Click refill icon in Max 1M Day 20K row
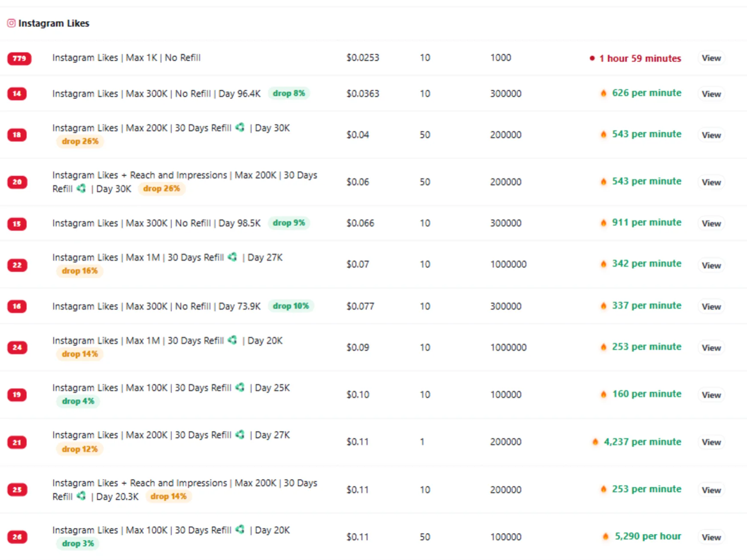Image resolution: width=747 pixels, height=560 pixels. tap(232, 340)
